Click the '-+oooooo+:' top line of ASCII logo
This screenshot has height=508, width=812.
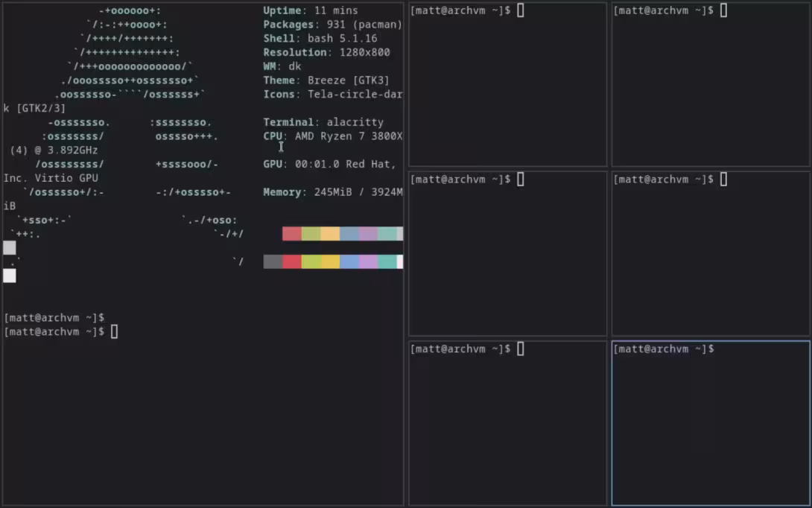click(130, 10)
